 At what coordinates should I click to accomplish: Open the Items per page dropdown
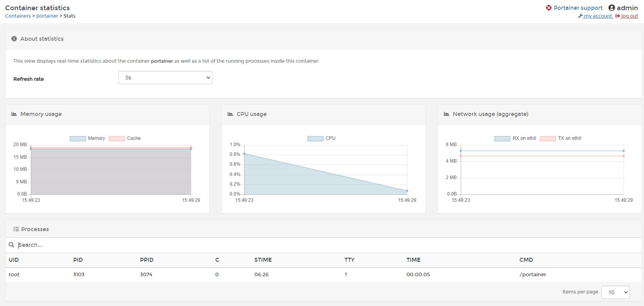point(615,292)
